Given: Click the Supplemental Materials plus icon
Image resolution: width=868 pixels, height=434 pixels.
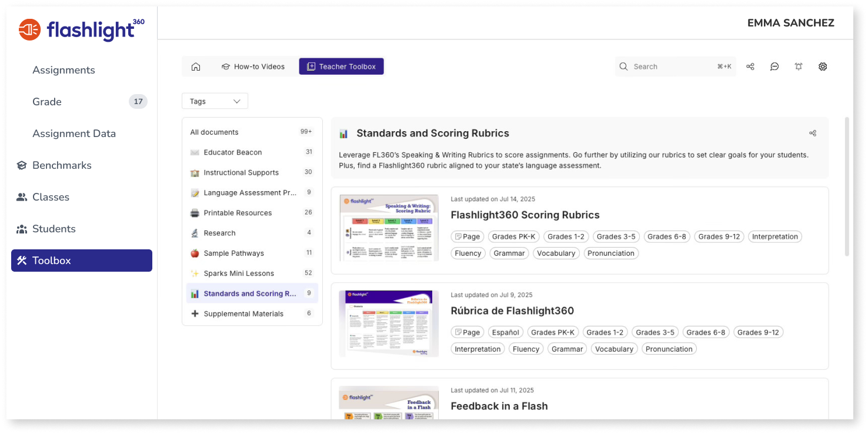Looking at the screenshot, I should 195,313.
